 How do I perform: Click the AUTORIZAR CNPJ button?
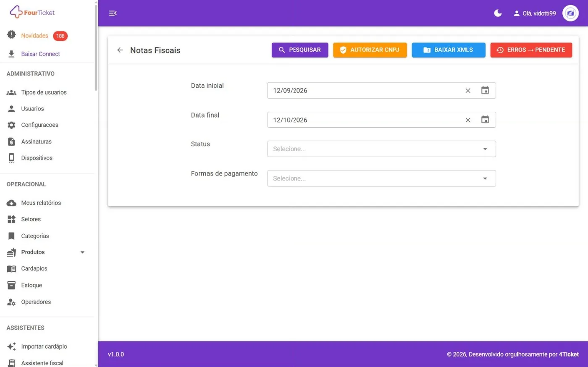coord(370,50)
